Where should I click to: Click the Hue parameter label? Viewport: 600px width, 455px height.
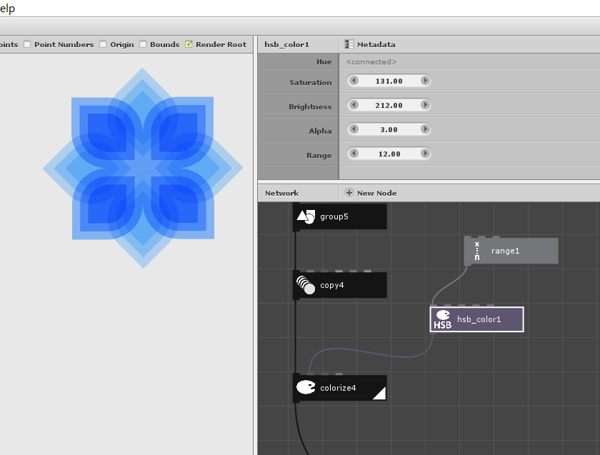(x=324, y=62)
